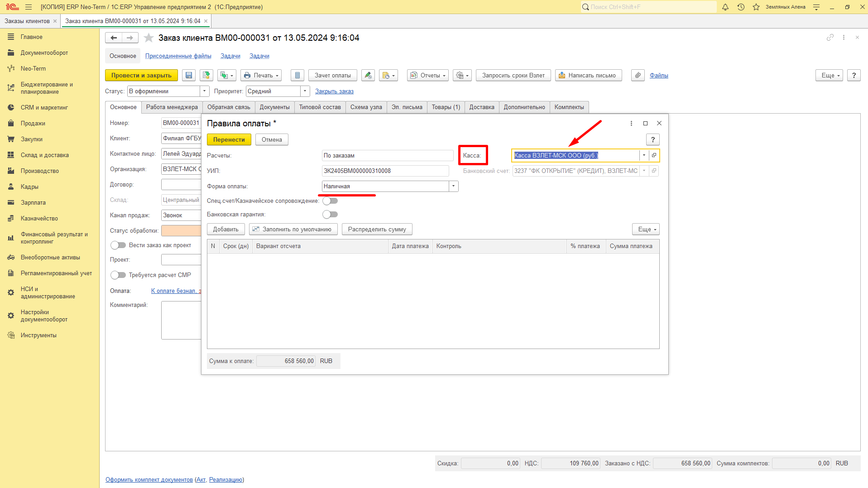Open Продажи section in the sidebar
868x488 pixels.
point(33,124)
